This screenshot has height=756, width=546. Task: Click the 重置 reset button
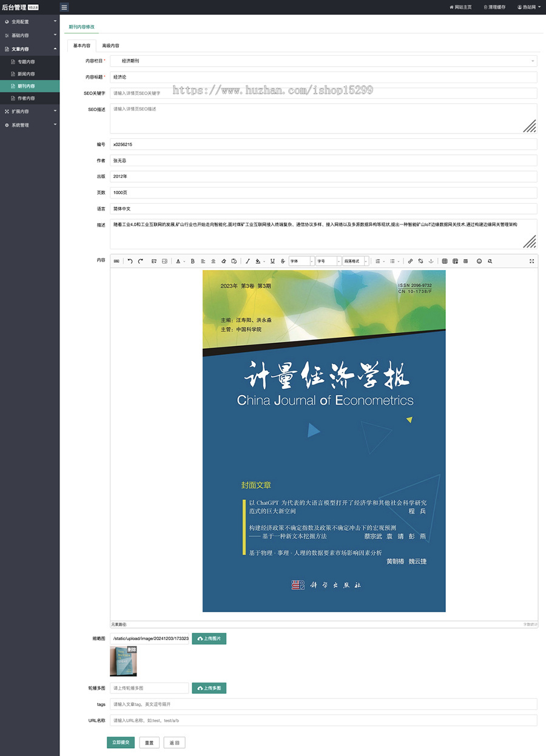coord(149,743)
